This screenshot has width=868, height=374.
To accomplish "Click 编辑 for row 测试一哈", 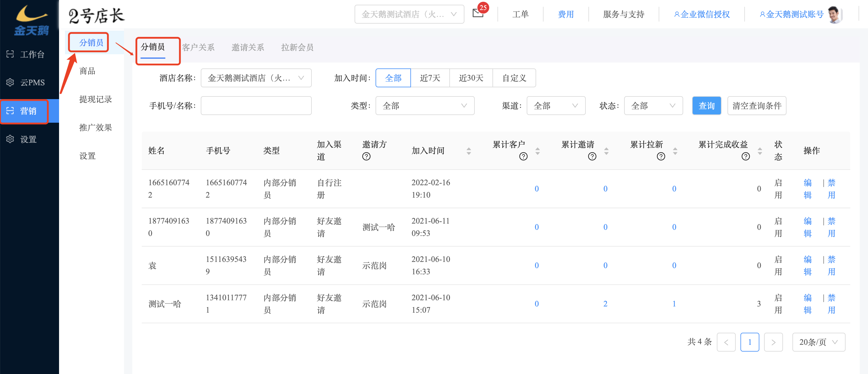I will (x=808, y=304).
